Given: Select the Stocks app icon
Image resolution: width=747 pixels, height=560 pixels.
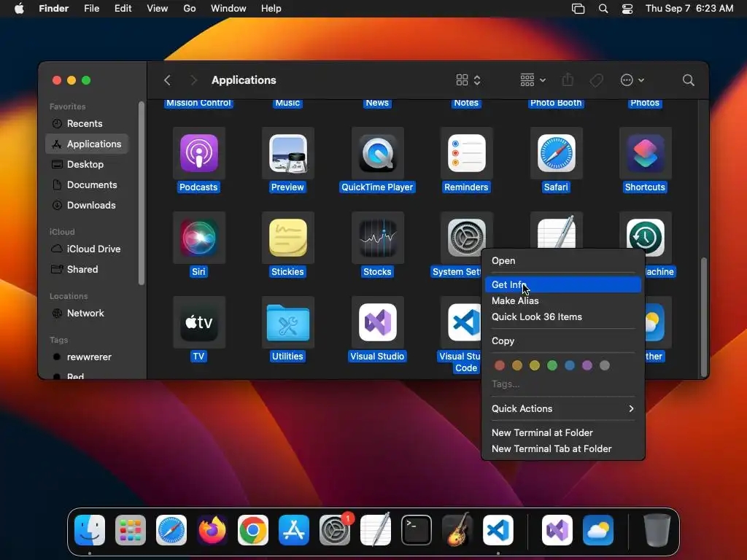Looking at the screenshot, I should 377,238.
